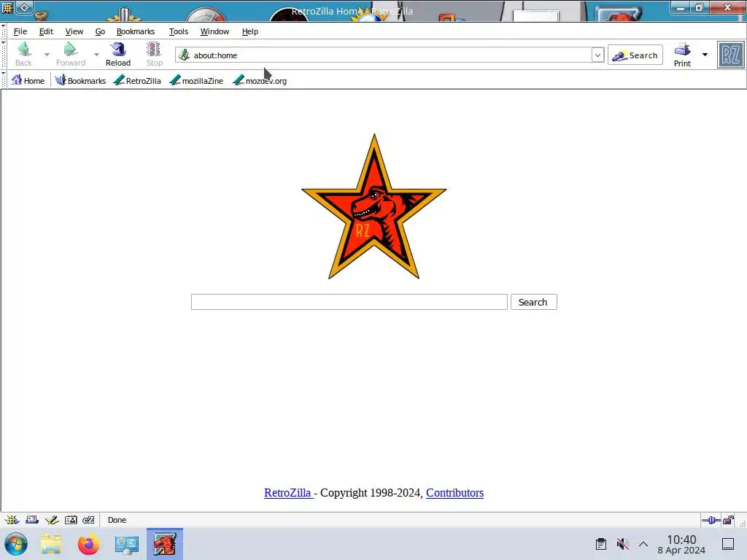
Task: Unmute the volume tray icon
Action: (622, 544)
